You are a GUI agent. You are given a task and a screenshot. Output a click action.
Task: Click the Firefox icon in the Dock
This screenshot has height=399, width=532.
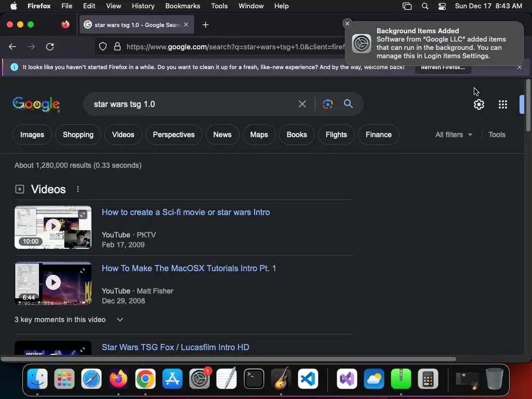point(118,379)
